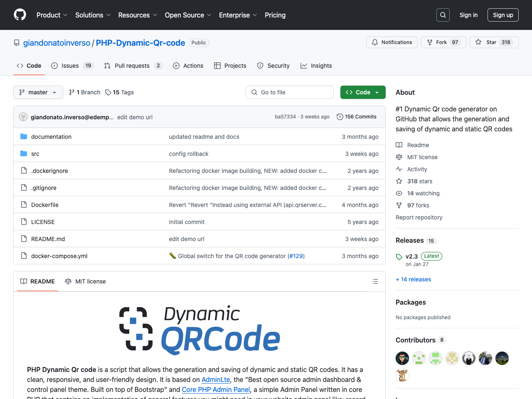
Task: Expand the green Code dropdown button
Action: [x=363, y=92]
